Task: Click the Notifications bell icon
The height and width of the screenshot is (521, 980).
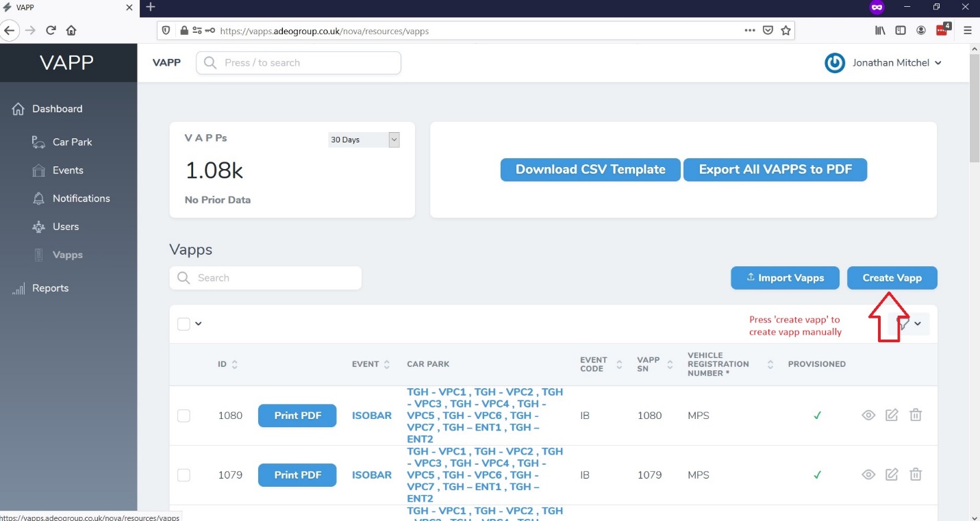Action: [x=39, y=199]
